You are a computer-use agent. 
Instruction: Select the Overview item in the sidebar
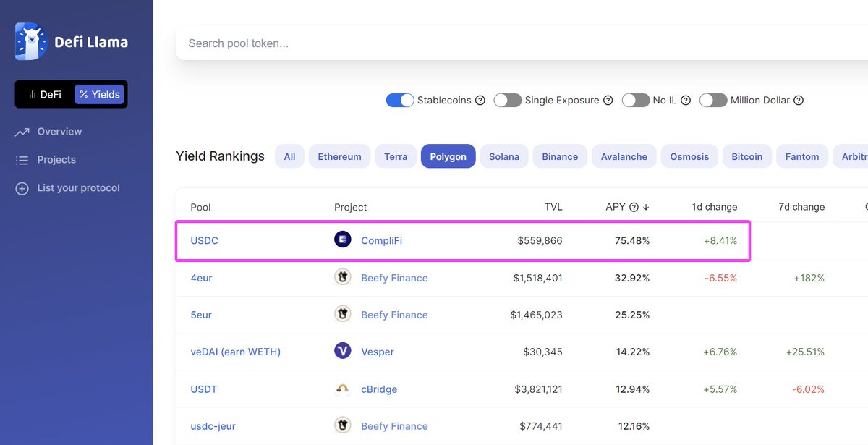(x=61, y=131)
